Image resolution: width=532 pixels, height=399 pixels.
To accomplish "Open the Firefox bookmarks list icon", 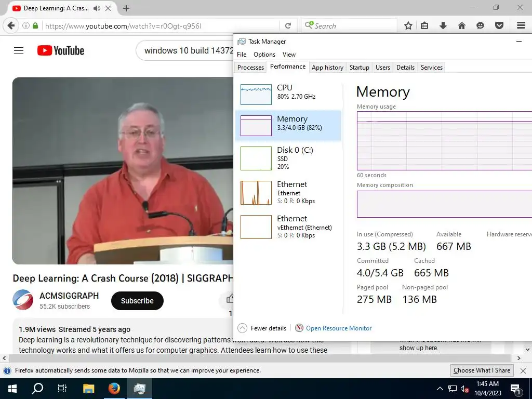I will pyautogui.click(x=424, y=26).
